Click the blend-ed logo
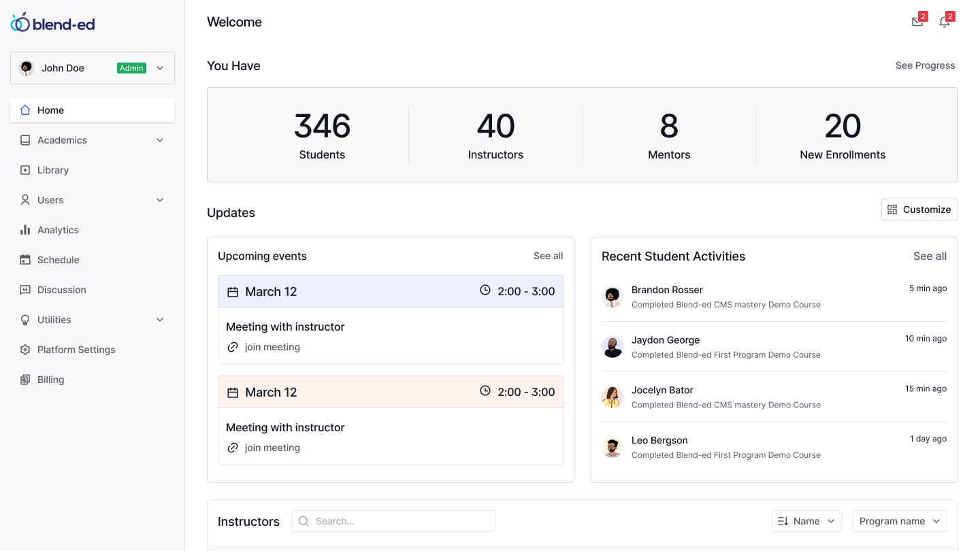980x551 pixels. point(53,24)
